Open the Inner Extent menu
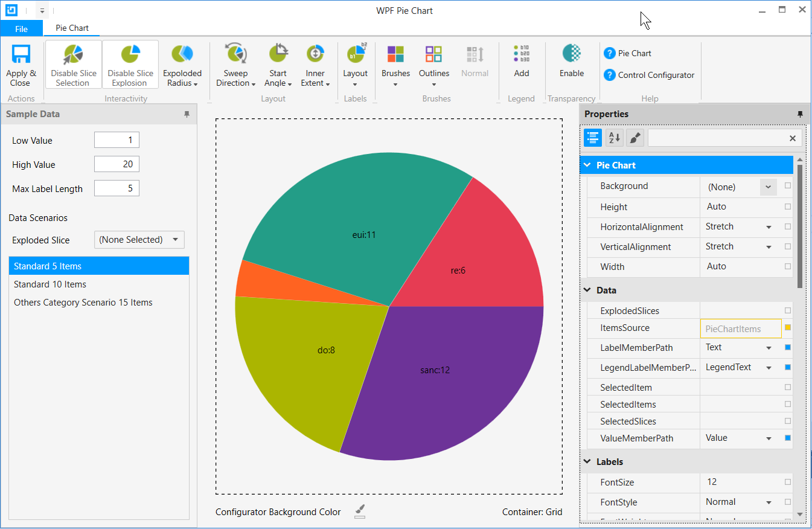Viewport: 812px width, 529px height. [x=315, y=65]
